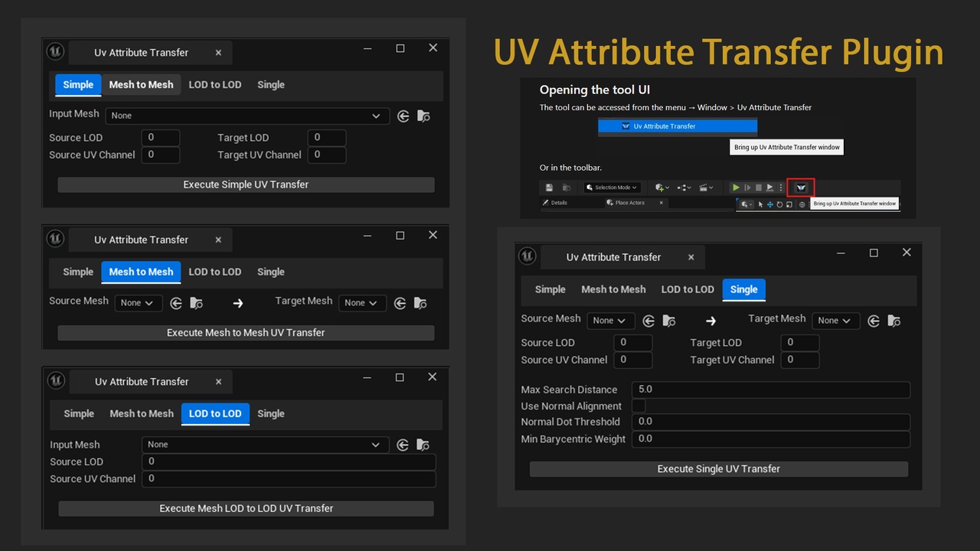This screenshot has width=980, height=551.
Task: Close Uv Attribute Transfer tab in Single-mode window
Action: coord(691,257)
